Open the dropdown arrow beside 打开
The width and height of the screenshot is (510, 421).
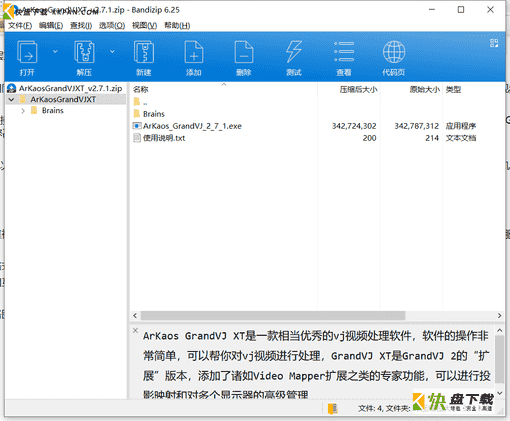(55, 51)
